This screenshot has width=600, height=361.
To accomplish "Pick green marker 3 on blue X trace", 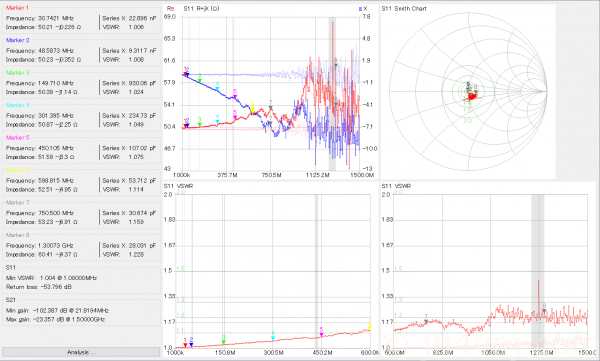I will pyautogui.click(x=200, y=80).
